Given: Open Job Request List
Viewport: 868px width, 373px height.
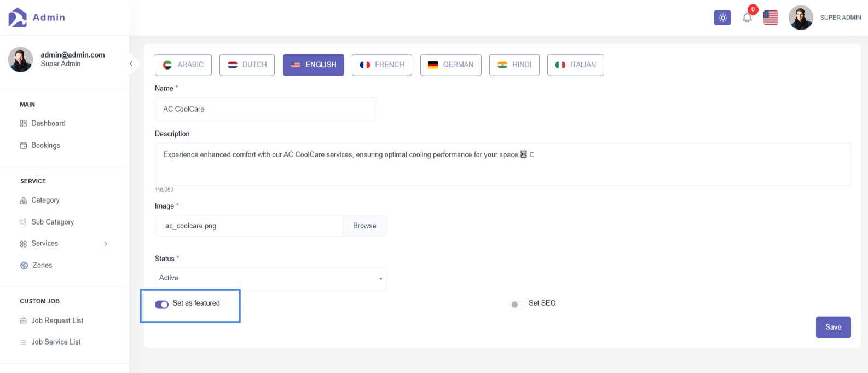Looking at the screenshot, I should point(57,320).
